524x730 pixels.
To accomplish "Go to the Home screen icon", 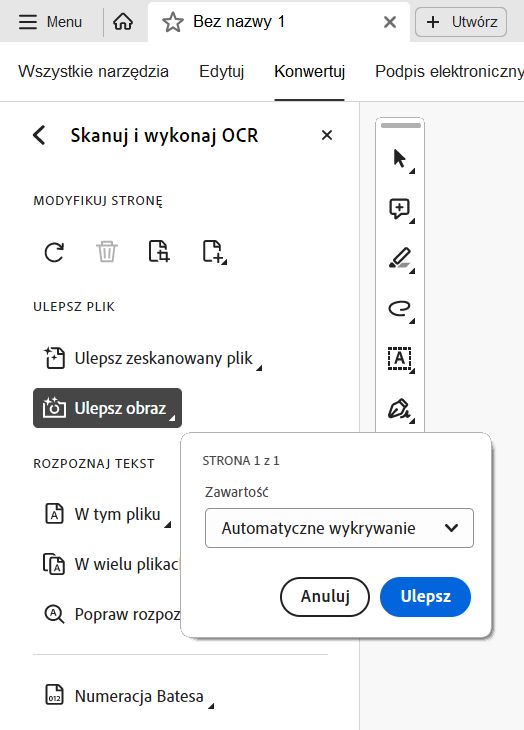I will (123, 22).
